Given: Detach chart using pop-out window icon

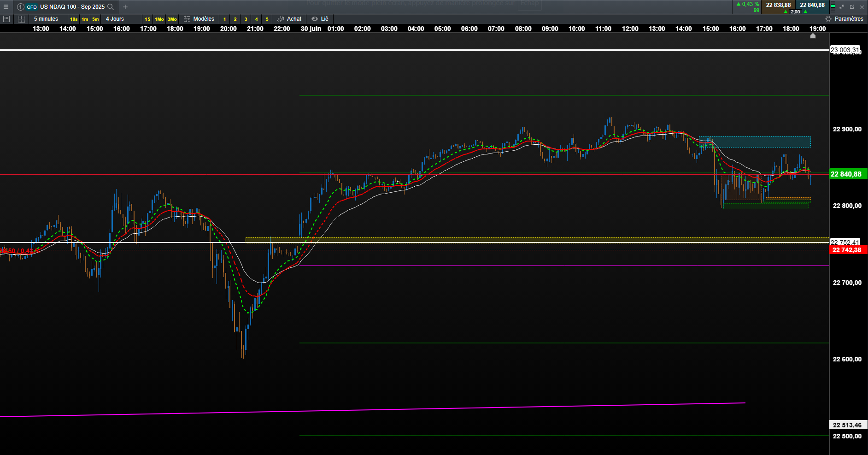Looking at the screenshot, I should 852,7.
